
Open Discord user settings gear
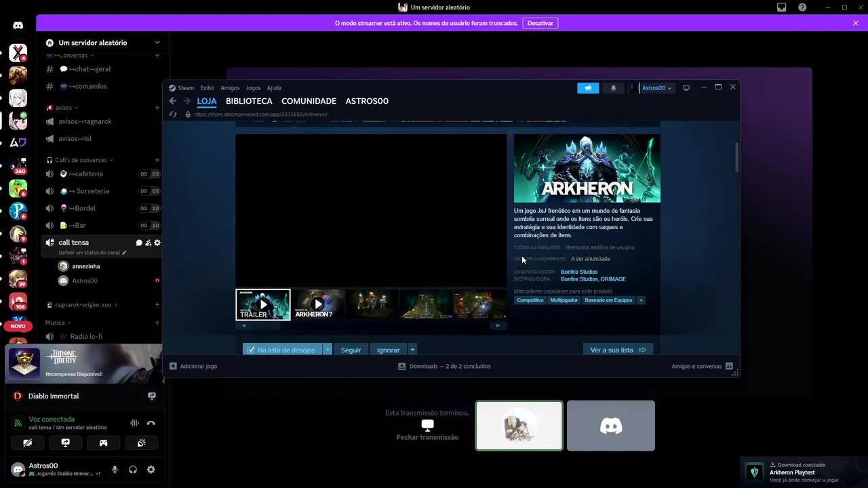(x=151, y=470)
